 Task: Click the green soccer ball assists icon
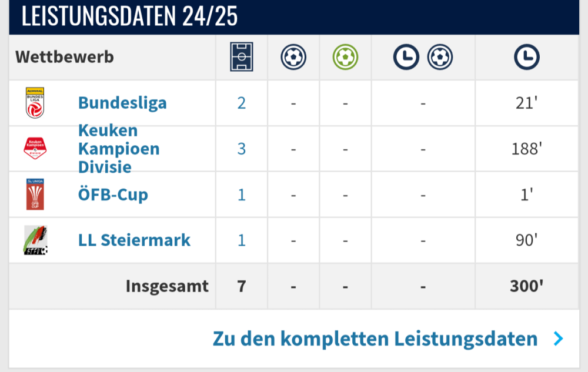tap(345, 57)
